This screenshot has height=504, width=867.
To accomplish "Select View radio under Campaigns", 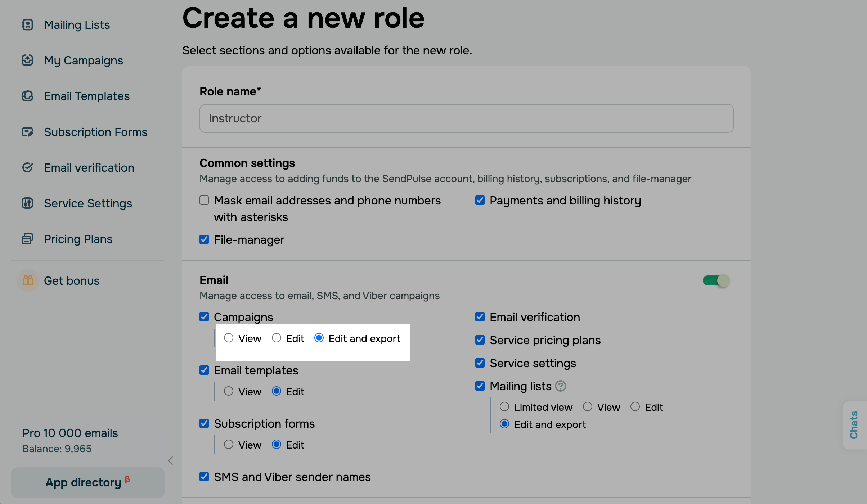I will 229,338.
